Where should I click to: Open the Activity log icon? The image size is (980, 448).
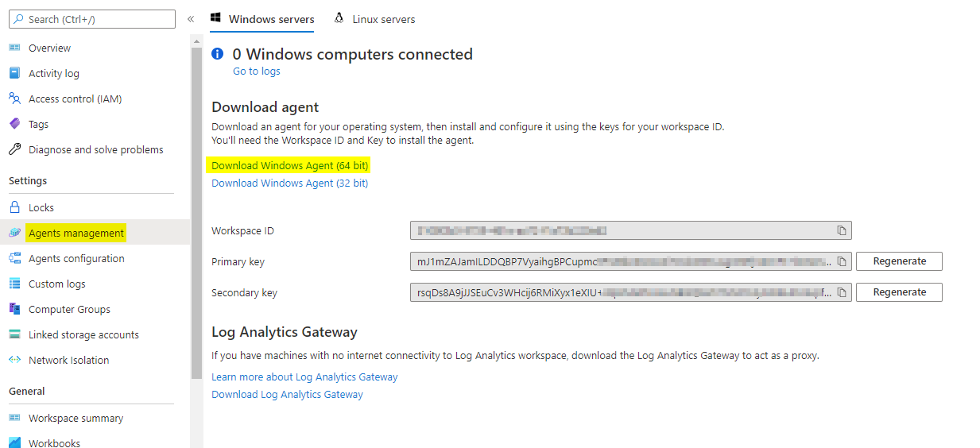click(14, 73)
